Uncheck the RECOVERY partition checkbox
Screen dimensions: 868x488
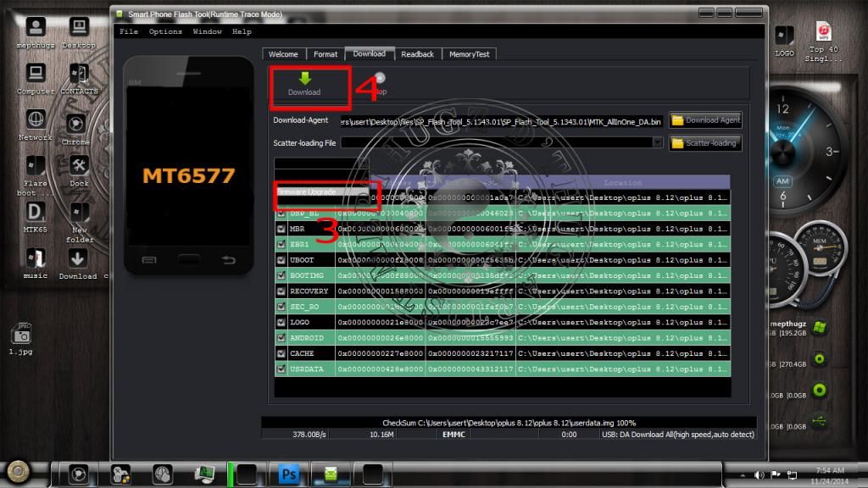pyautogui.click(x=281, y=291)
